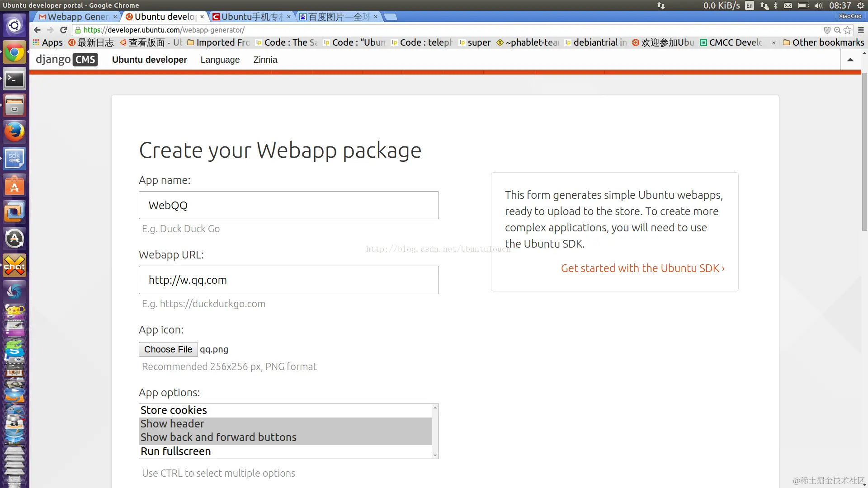Open the Language menu in CMS toolbar
The image size is (868, 488).
(220, 60)
